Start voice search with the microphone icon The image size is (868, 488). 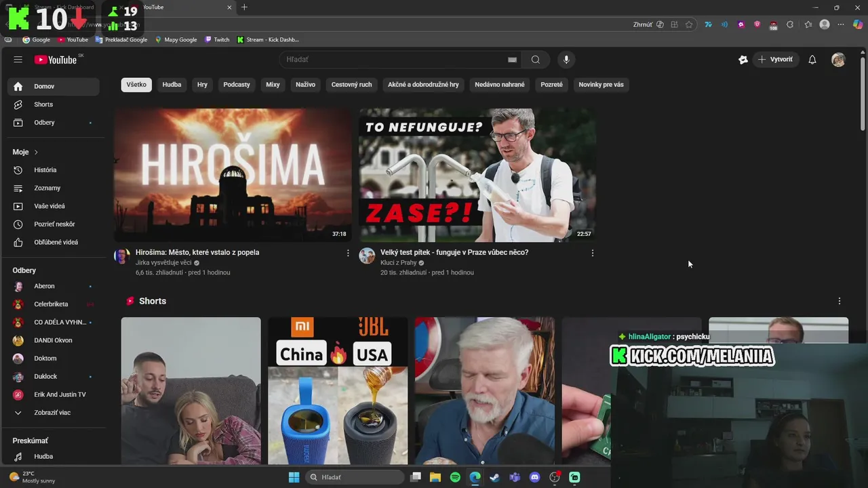tap(566, 60)
